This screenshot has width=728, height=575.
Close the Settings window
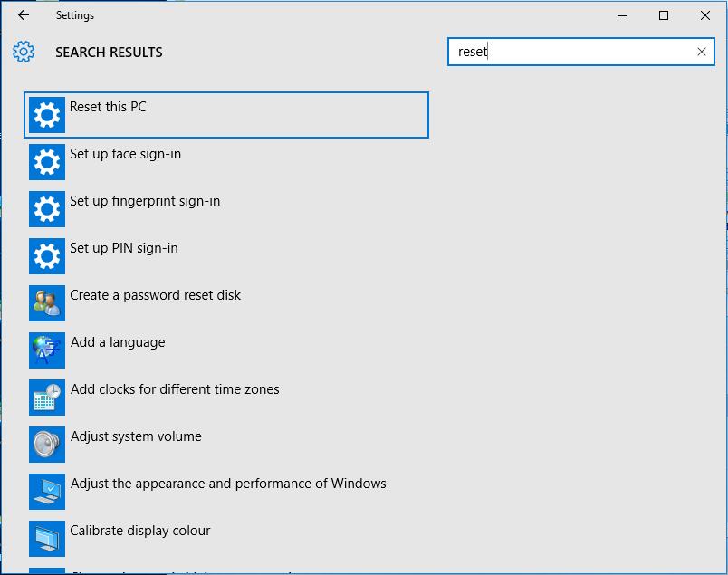pos(704,15)
